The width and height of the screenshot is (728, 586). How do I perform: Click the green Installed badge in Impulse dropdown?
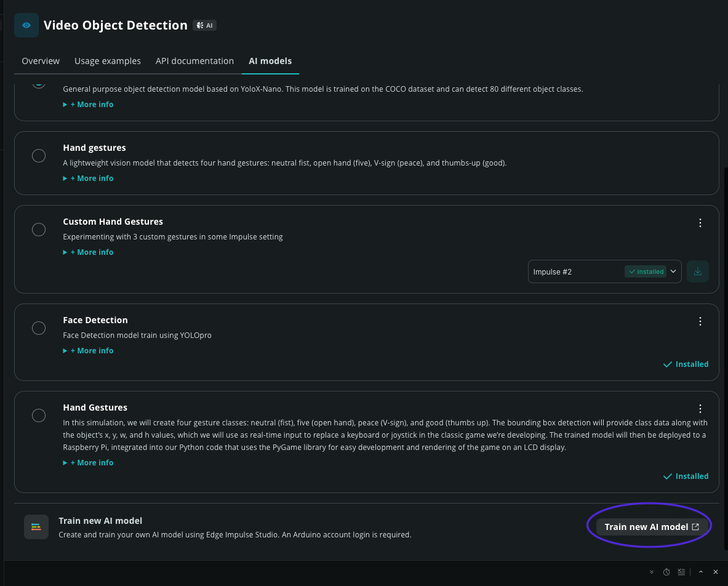(x=646, y=271)
